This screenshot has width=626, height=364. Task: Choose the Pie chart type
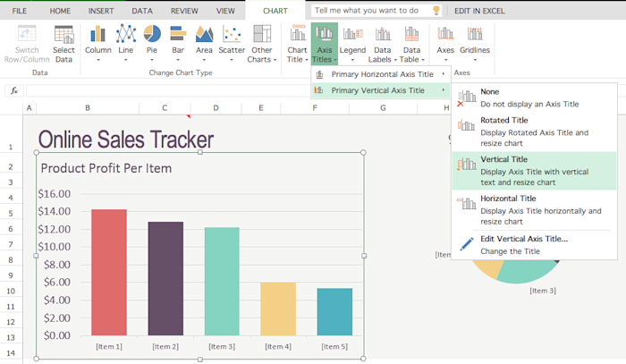tap(152, 44)
